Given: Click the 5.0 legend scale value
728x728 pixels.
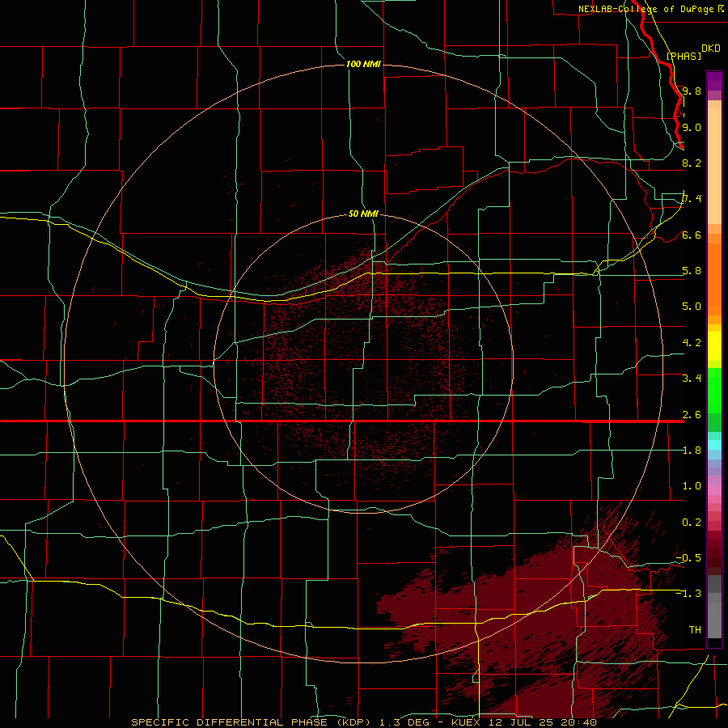Looking at the screenshot, I should pyautogui.click(x=692, y=307).
